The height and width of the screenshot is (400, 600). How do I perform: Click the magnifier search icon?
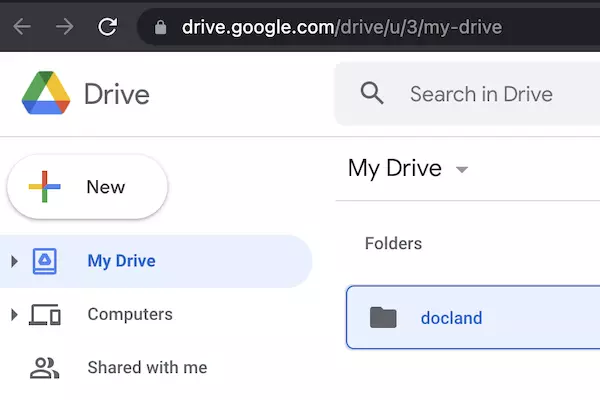372,93
